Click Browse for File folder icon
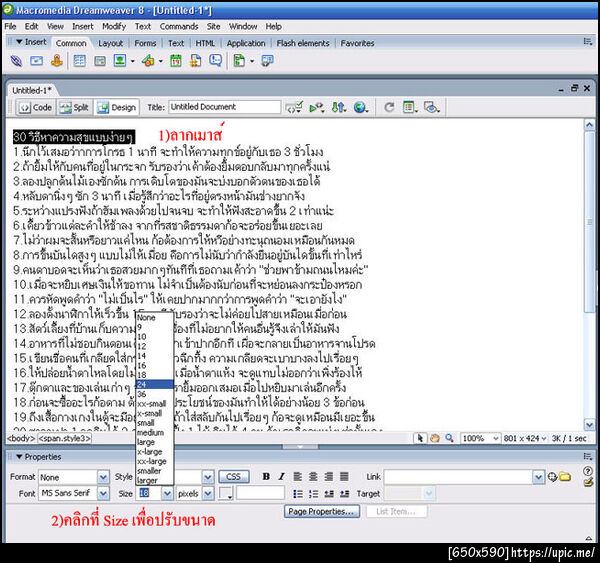Screen dimensions: 600x563 point(565,477)
